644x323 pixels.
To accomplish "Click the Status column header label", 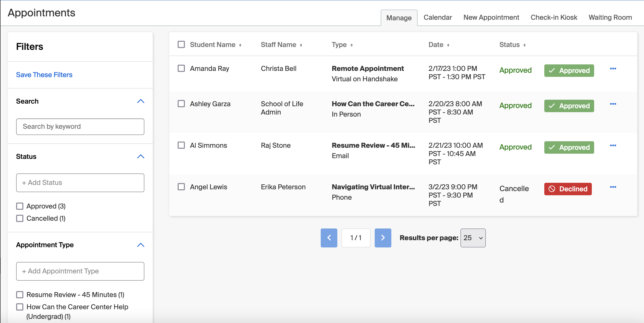I will 509,45.
